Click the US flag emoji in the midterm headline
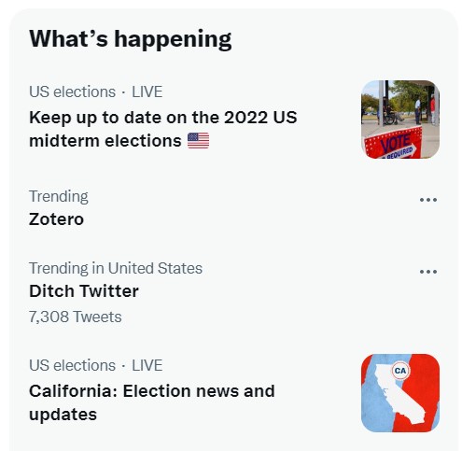The image size is (476, 451). [198, 140]
